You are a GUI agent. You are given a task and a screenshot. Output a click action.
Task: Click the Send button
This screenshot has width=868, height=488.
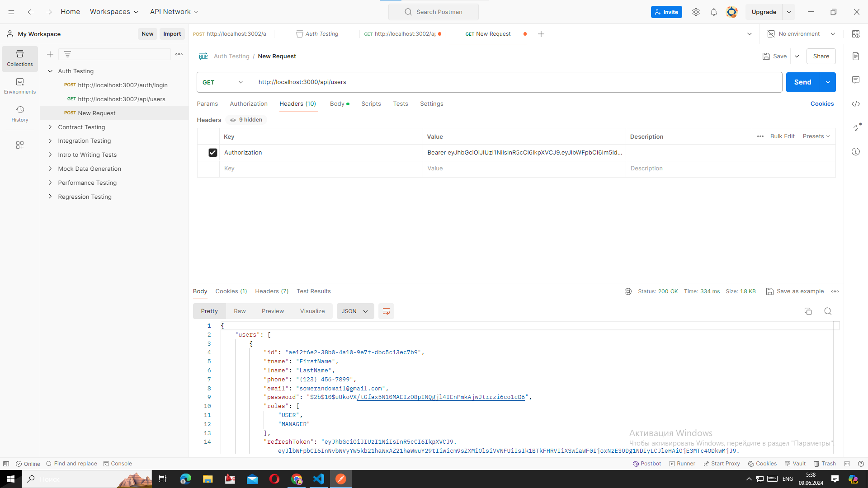tap(802, 82)
